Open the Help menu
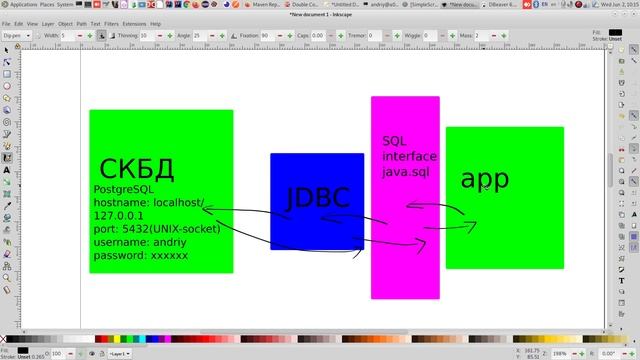Screen dimensions: 640x360 [155, 24]
